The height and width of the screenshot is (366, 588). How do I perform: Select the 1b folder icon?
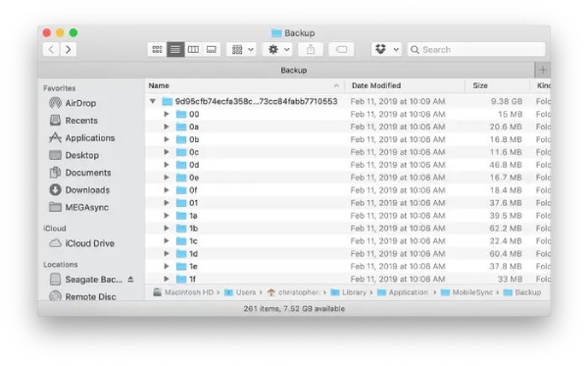pyautogui.click(x=181, y=229)
